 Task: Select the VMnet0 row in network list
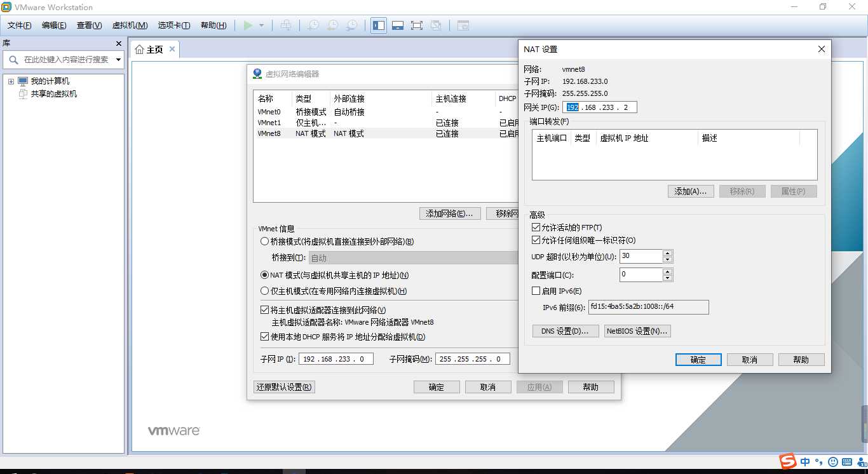tap(386, 112)
